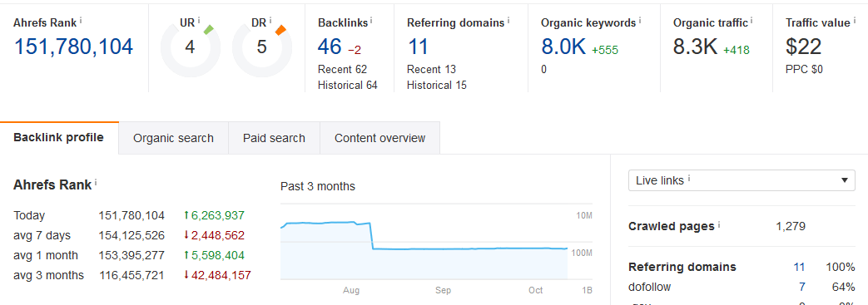Click info icon next to Referring domains header
This screenshot has height=305, width=868.
point(508,21)
